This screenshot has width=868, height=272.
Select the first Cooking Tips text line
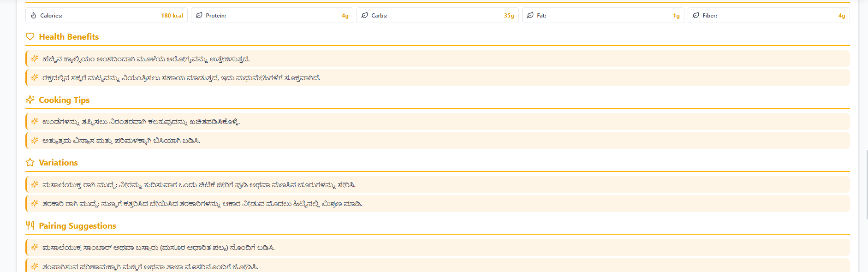tap(141, 122)
